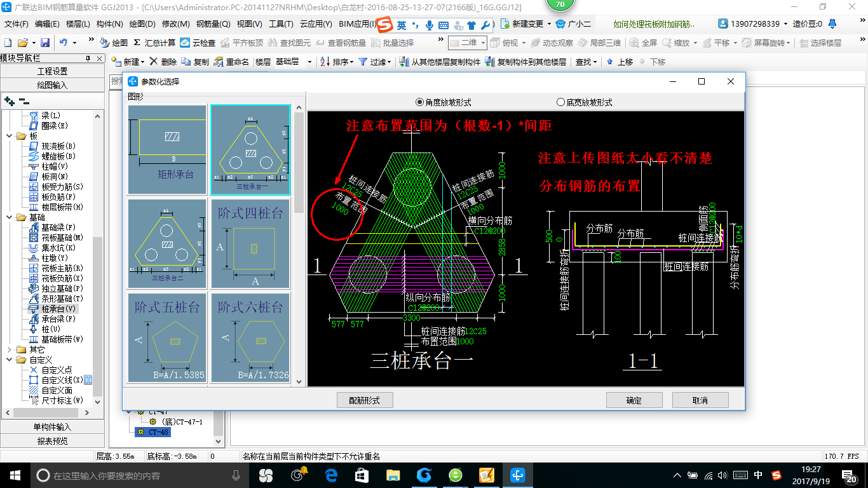The height and width of the screenshot is (488, 868).
Task: Click the open folder icon
Action: tap(22, 43)
